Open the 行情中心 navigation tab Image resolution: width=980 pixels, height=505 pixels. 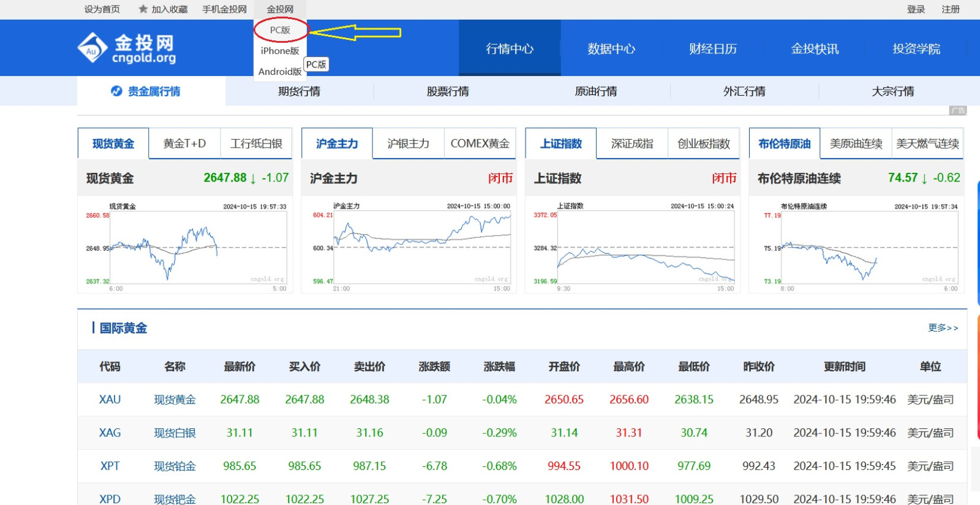pos(510,48)
